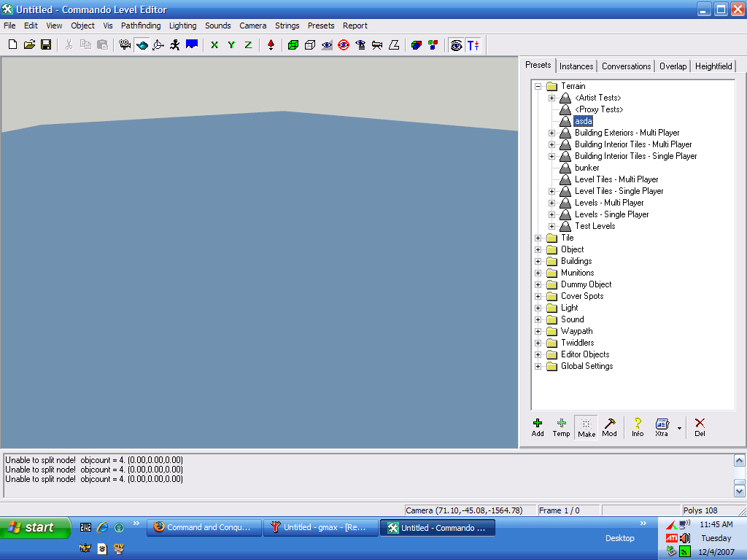Click the green X axis icon
This screenshot has height=560, width=747.
(x=214, y=45)
